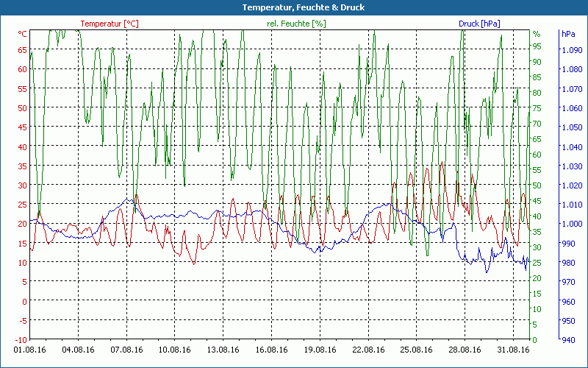This screenshot has width=588, height=368.
Task: Select the blue 'Druck [hPa]' legend label
Action: click(479, 24)
